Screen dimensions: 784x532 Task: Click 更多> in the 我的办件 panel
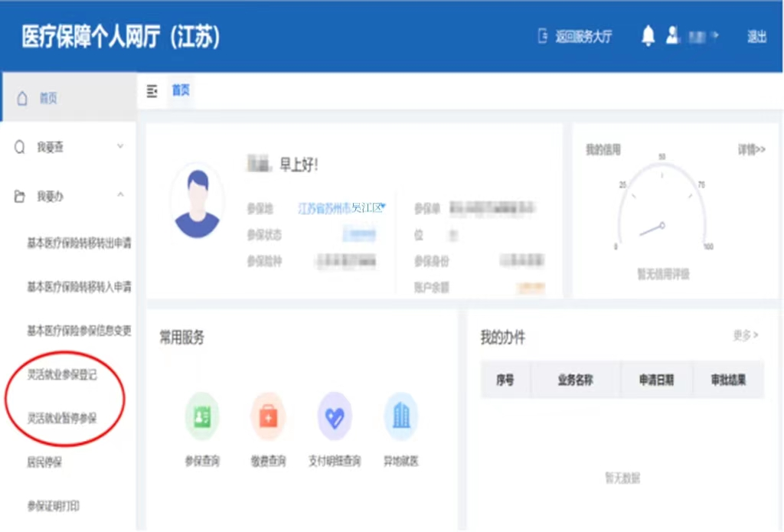click(745, 335)
